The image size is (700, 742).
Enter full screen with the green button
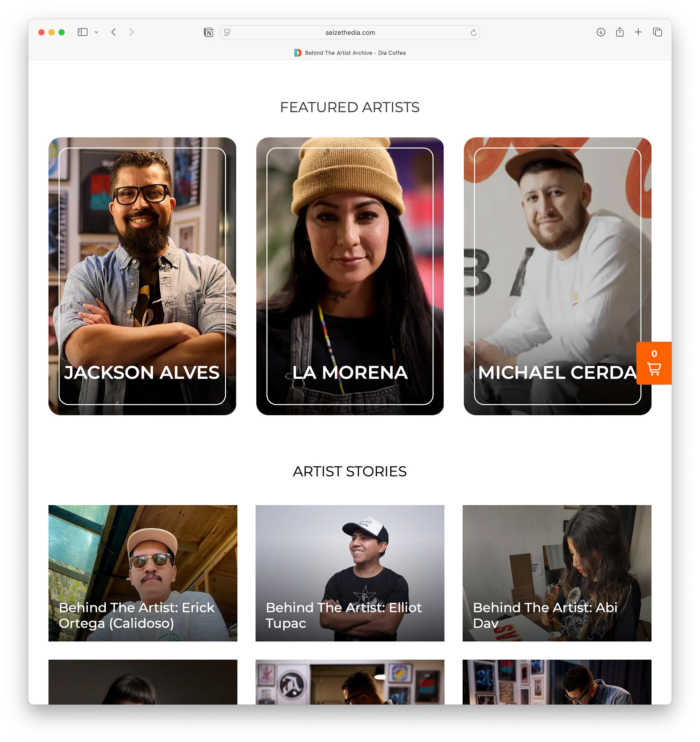click(x=62, y=32)
